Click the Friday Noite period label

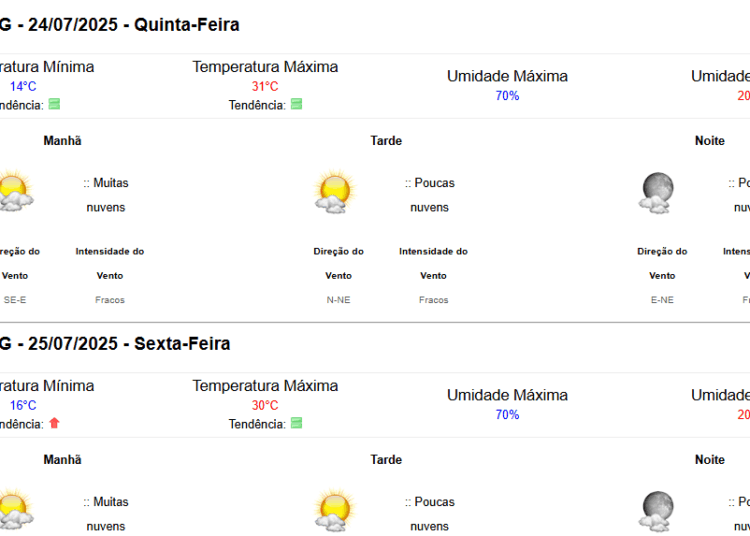click(x=710, y=459)
